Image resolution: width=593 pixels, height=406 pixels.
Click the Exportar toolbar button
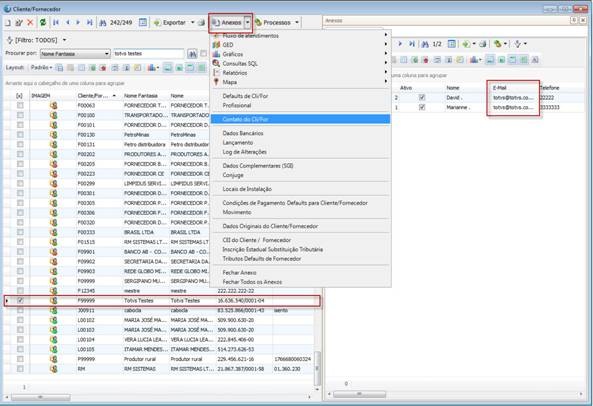tap(170, 23)
